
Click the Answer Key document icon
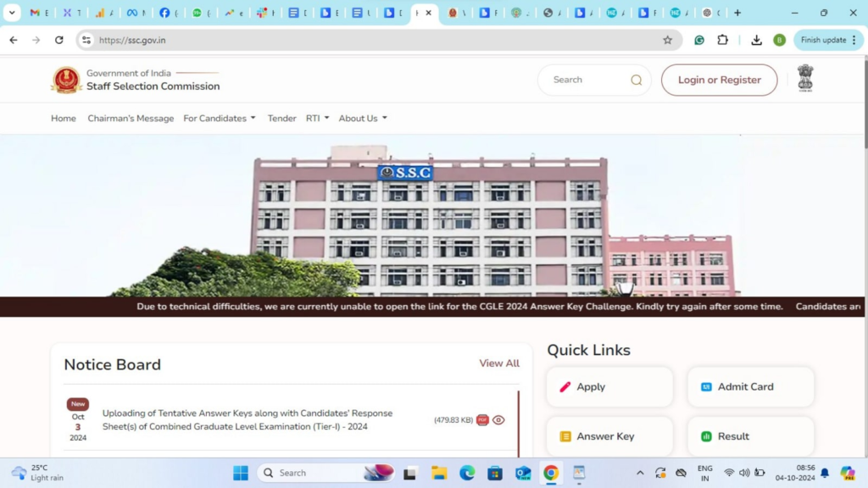[x=565, y=435]
